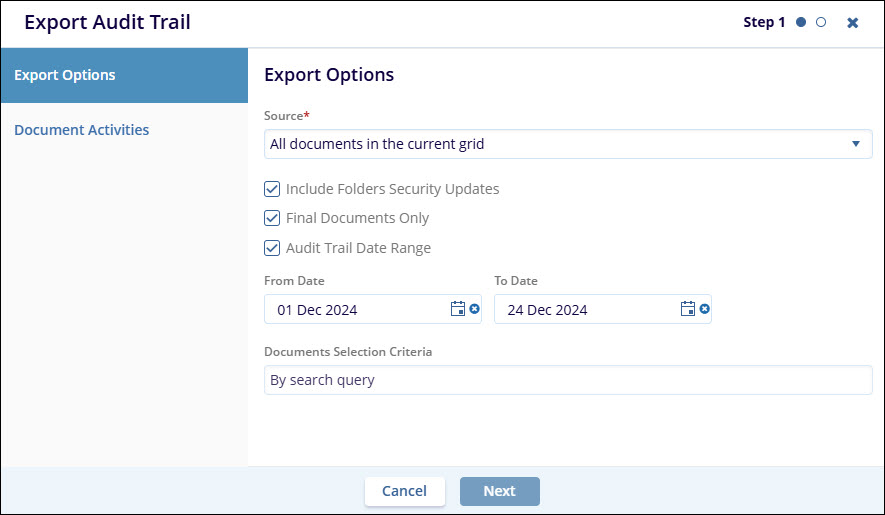
Task: Open the To Date calendar picker
Action: [688, 309]
